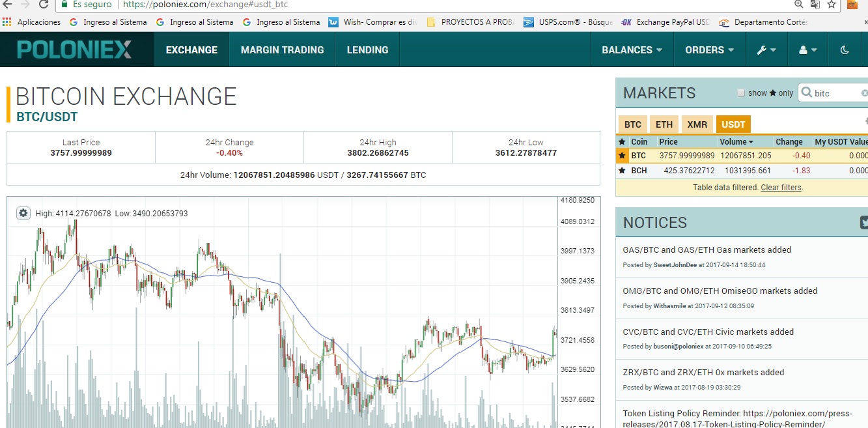Screen dimensions: 868x428
Task: Reload the page in browser
Action: tap(44, 4)
